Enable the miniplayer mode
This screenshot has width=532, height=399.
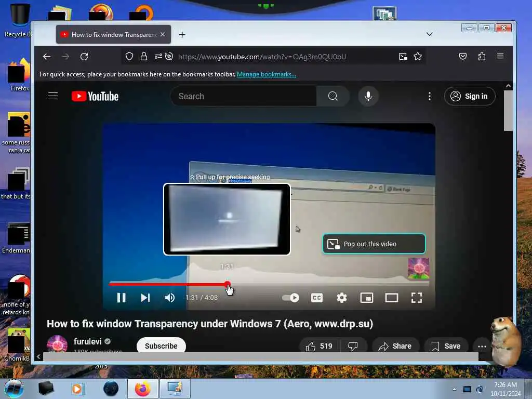click(367, 298)
